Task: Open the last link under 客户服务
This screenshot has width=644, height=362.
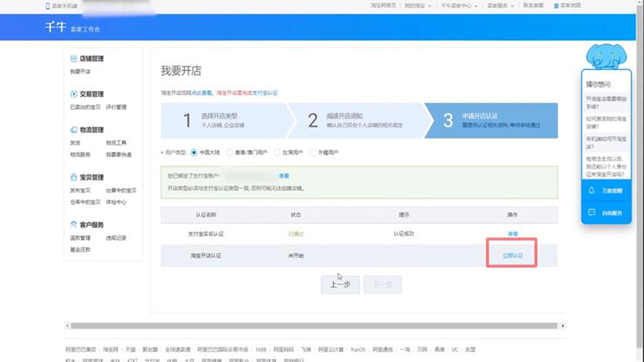Action: (80, 249)
